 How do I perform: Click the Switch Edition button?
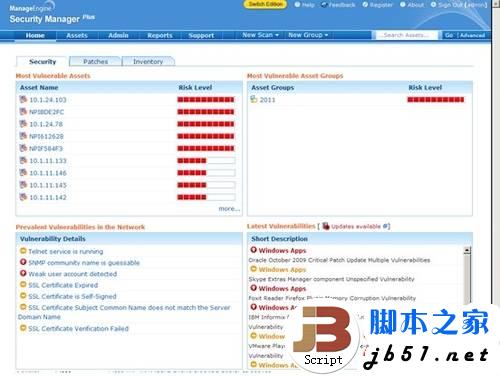(x=265, y=4)
